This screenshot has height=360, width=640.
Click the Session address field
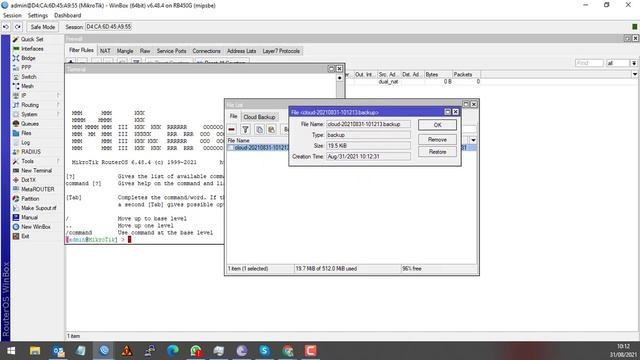pos(109,27)
